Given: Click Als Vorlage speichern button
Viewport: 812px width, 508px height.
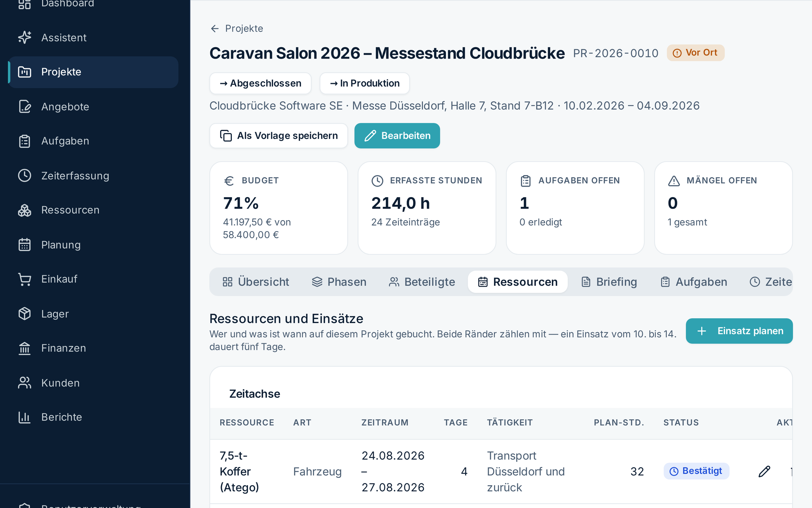Looking at the screenshot, I should (279, 136).
